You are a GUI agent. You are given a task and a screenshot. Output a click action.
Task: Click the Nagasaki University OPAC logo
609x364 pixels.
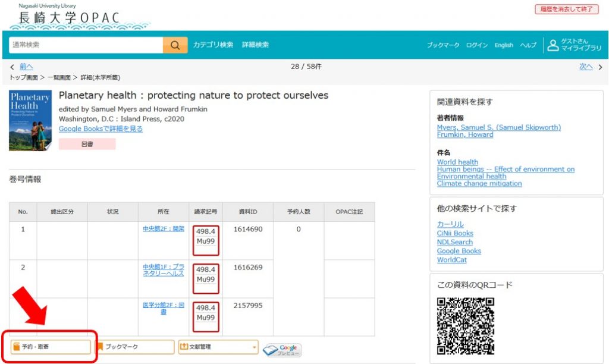(70, 18)
